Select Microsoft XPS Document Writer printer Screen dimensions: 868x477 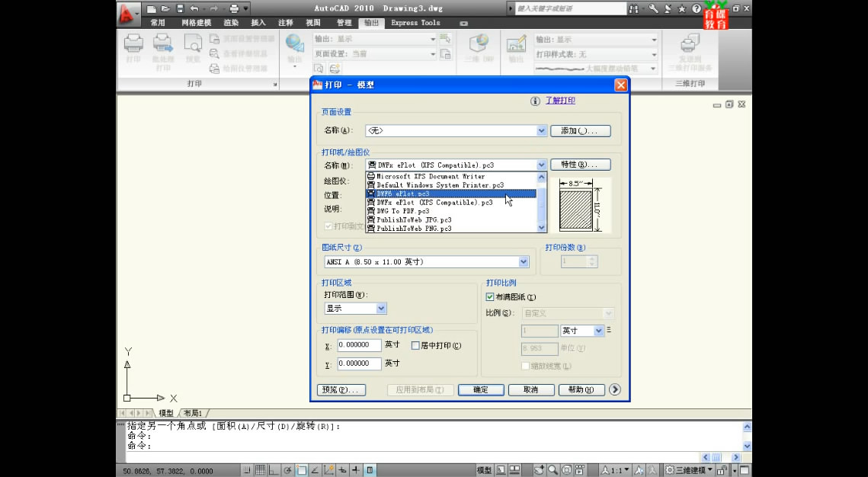coord(451,176)
